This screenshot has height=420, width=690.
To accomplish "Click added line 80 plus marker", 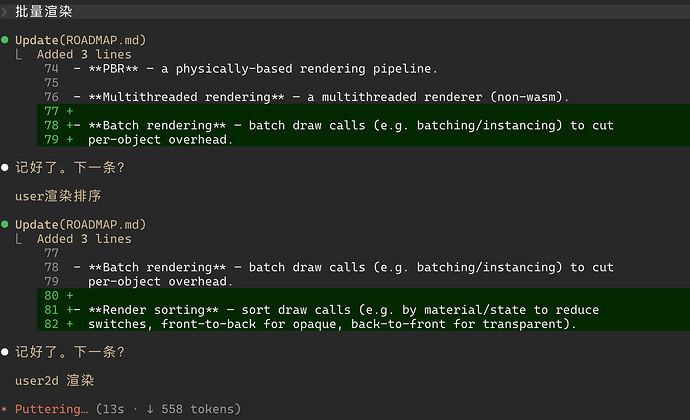I will [70, 296].
